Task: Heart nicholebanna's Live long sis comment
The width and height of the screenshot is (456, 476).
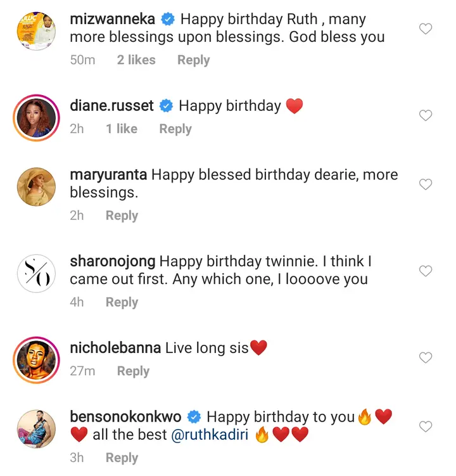Action: coord(426,357)
